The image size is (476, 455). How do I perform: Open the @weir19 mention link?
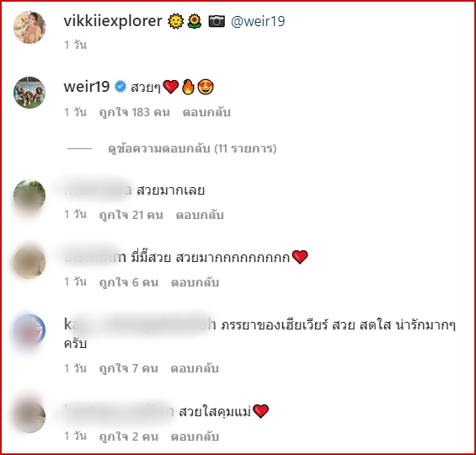pyautogui.click(x=258, y=21)
